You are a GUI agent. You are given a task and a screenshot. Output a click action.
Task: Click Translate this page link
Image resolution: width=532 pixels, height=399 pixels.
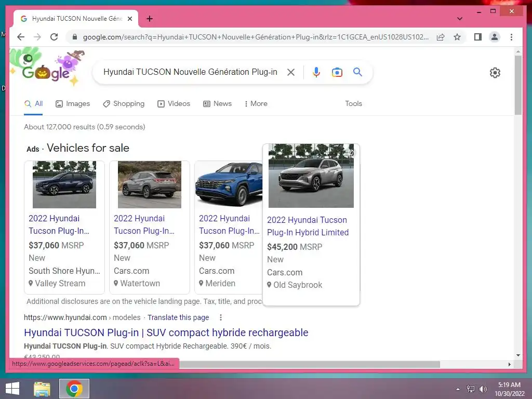point(178,317)
